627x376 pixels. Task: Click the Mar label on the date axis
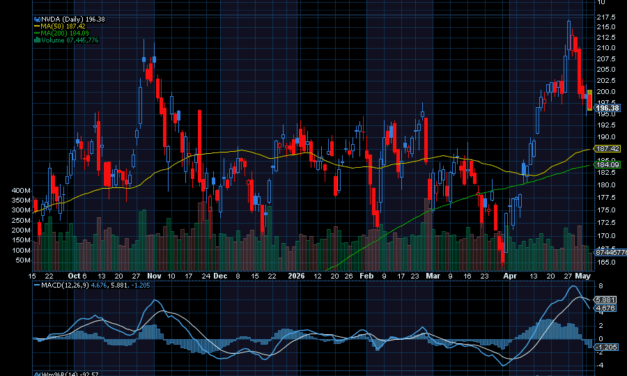(433, 276)
